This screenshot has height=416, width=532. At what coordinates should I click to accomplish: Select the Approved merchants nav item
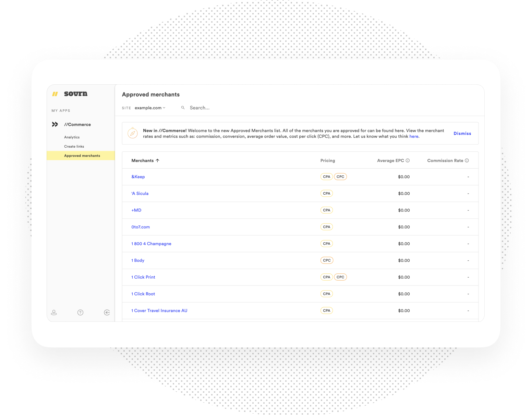coord(82,155)
